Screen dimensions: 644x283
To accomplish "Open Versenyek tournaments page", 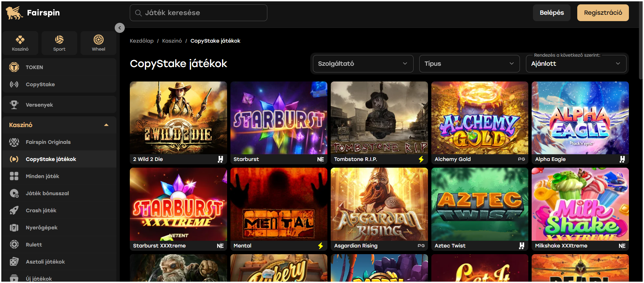I will click(59, 105).
